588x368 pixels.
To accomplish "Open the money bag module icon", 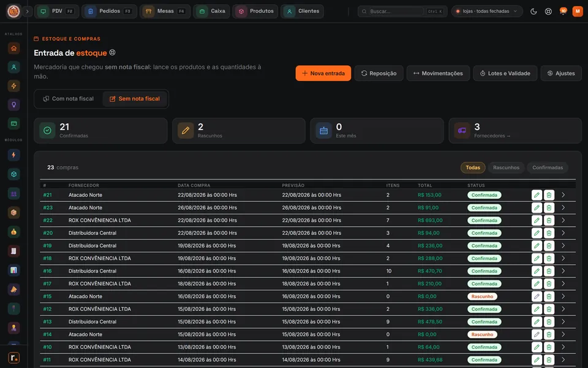I will point(14,232).
